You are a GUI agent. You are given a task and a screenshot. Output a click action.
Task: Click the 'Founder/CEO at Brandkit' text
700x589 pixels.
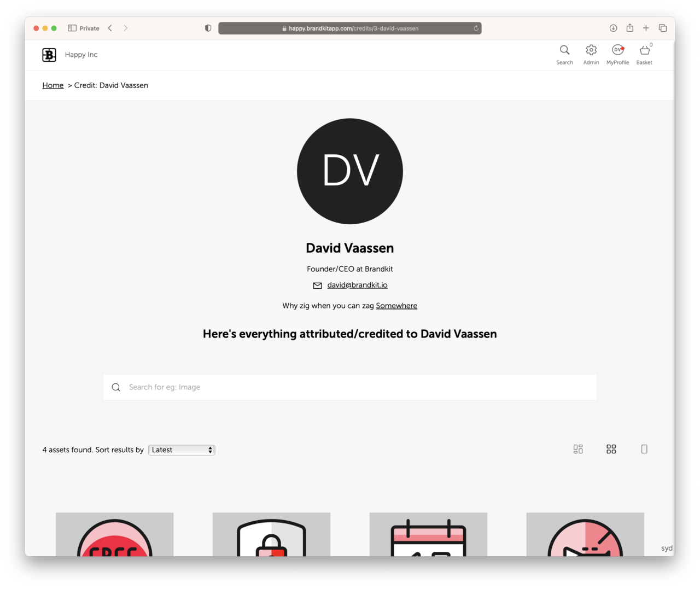point(350,269)
